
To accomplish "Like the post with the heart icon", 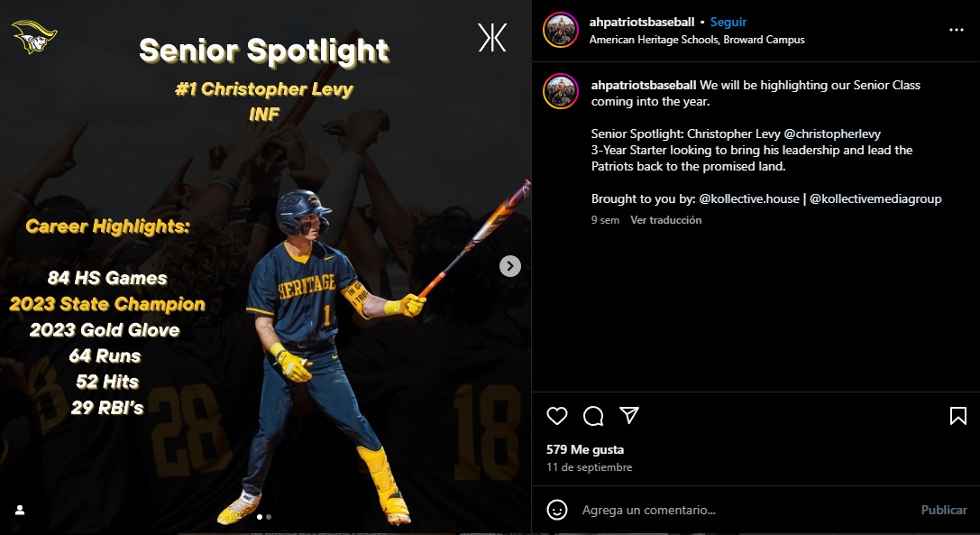I will pyautogui.click(x=557, y=416).
